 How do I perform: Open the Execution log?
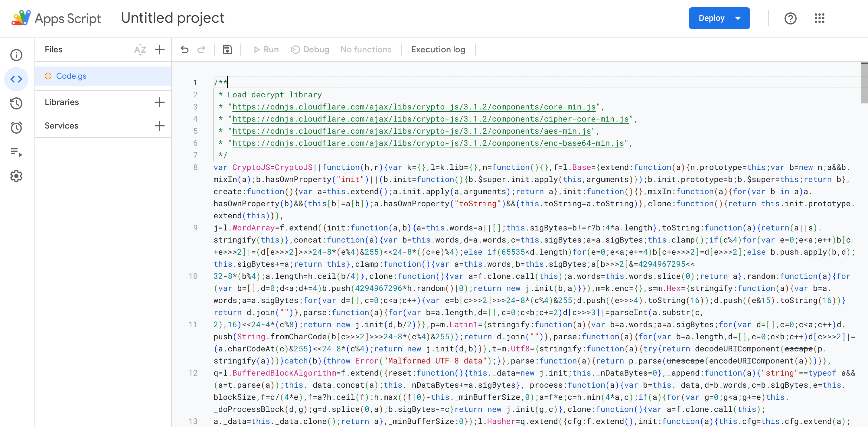(x=438, y=50)
